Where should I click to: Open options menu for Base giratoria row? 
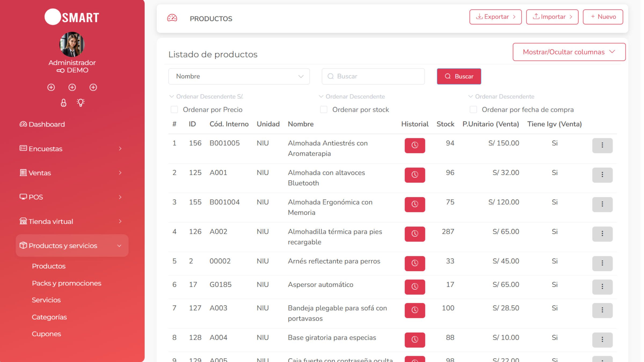[x=602, y=339]
